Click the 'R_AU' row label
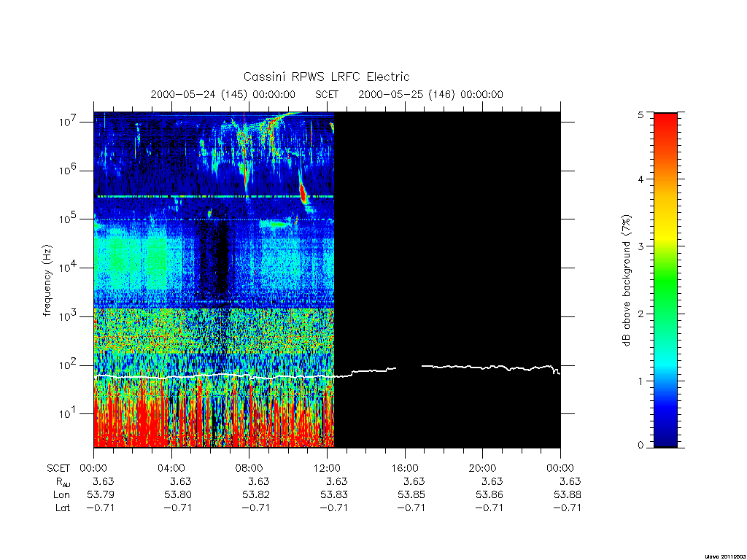Screen dimensions: 747x560 [x=63, y=482]
